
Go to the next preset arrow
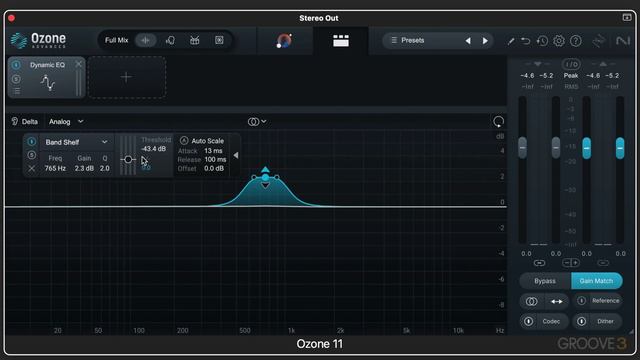coord(485,40)
